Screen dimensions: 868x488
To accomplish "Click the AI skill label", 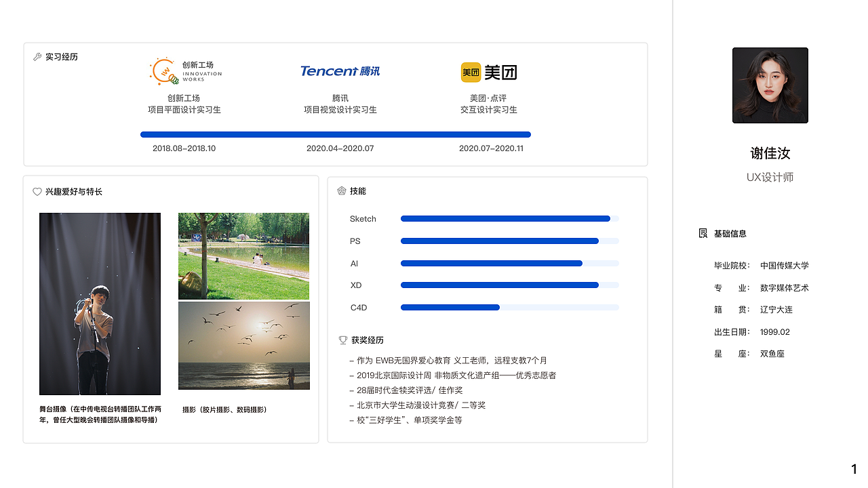I will pos(354,264).
